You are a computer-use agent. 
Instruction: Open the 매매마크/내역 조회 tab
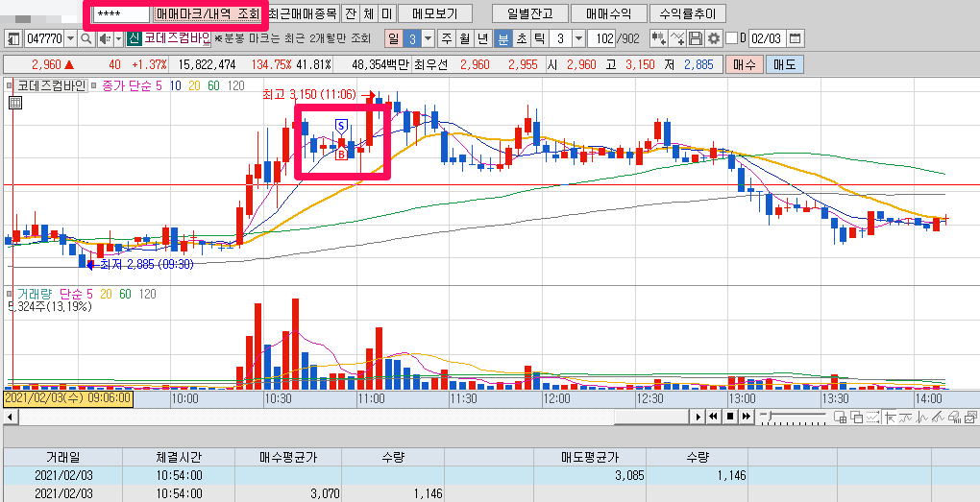[x=208, y=13]
